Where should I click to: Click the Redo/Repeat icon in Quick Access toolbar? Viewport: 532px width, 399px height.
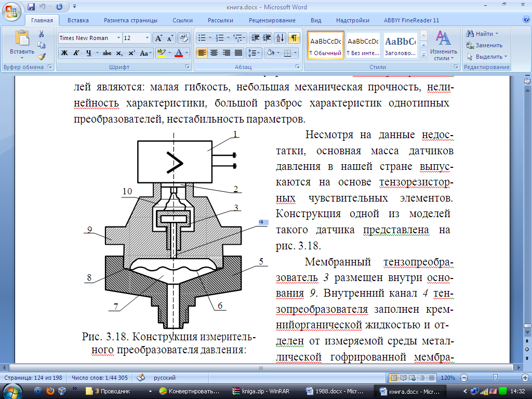(59, 6)
